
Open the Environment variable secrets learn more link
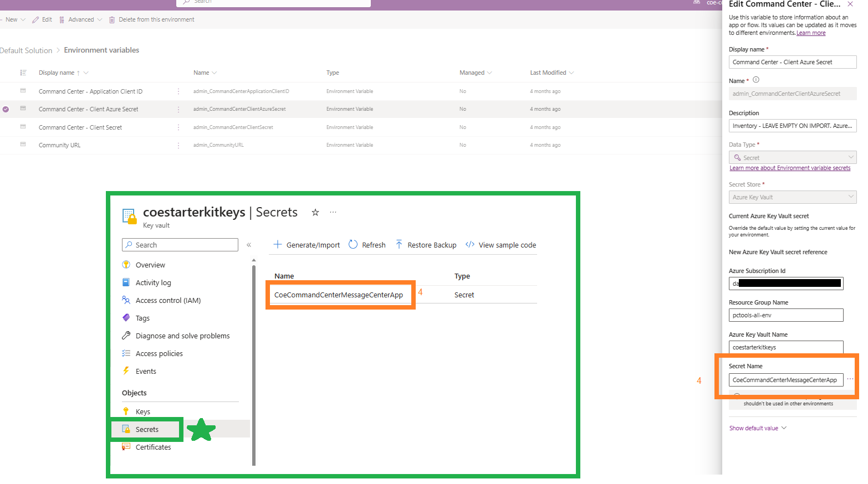click(x=789, y=168)
